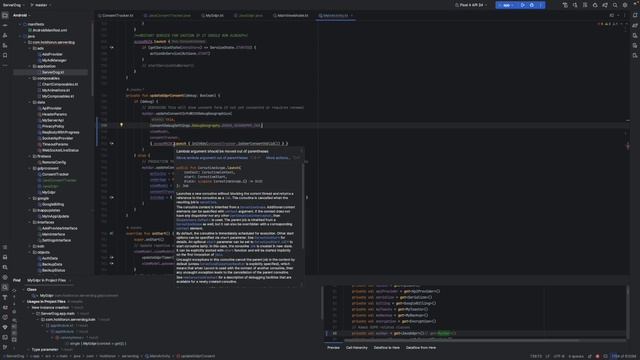This screenshot has width=640, height=360.
Task: Select RemoteConfig class
Action: [53, 162]
